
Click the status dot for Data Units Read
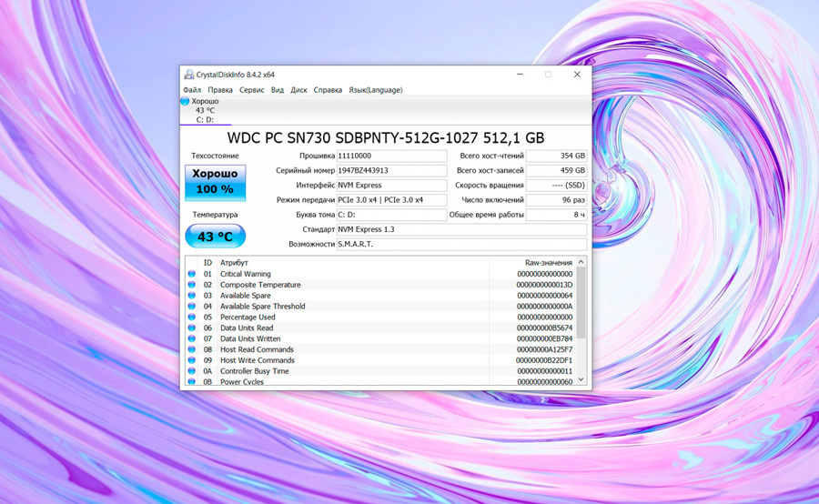192,328
